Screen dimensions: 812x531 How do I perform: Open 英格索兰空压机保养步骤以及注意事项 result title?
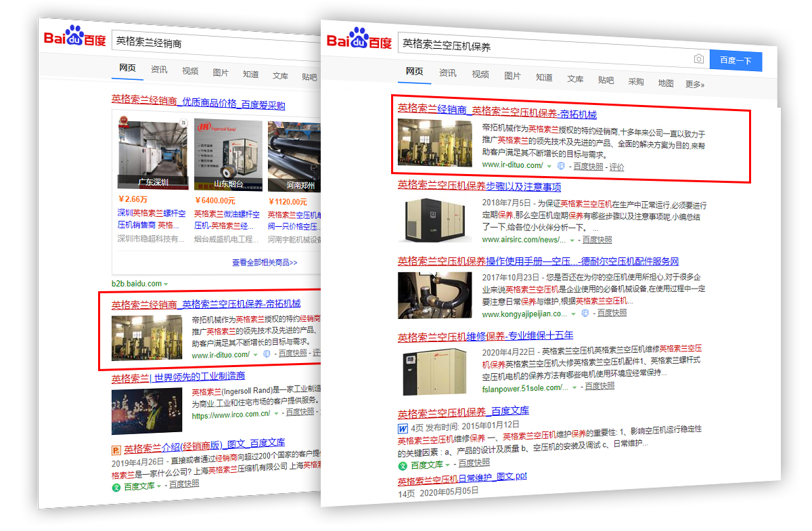[x=479, y=186]
